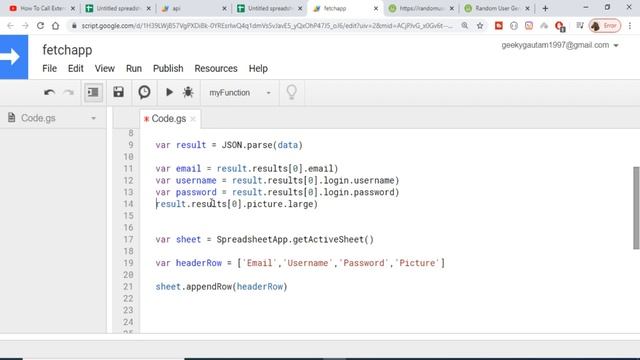
Task: Open a new browser tab
Action: (545, 8)
